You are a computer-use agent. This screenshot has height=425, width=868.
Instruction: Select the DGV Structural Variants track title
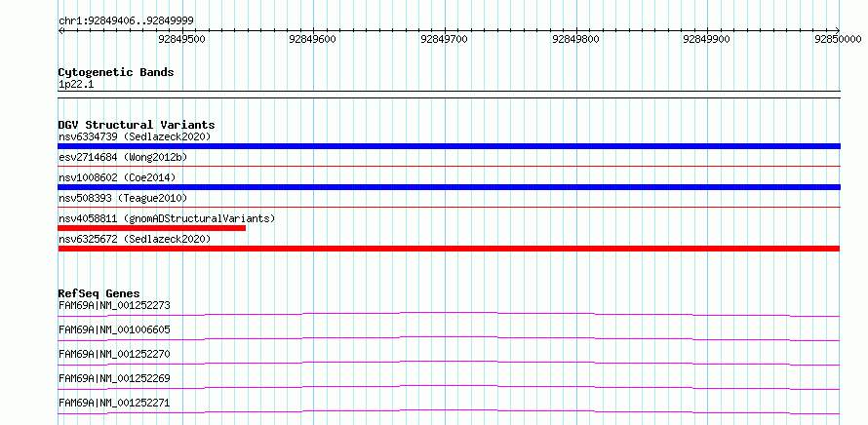coord(137,125)
